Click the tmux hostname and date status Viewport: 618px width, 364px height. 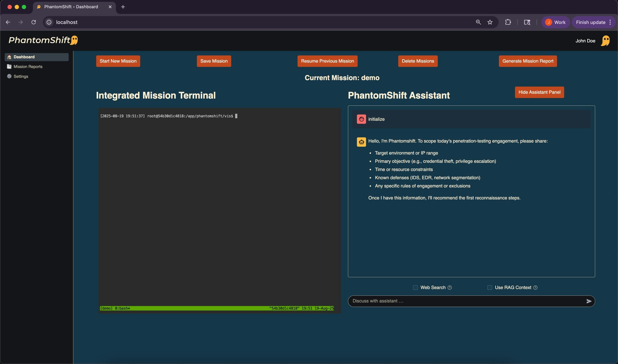click(x=301, y=308)
